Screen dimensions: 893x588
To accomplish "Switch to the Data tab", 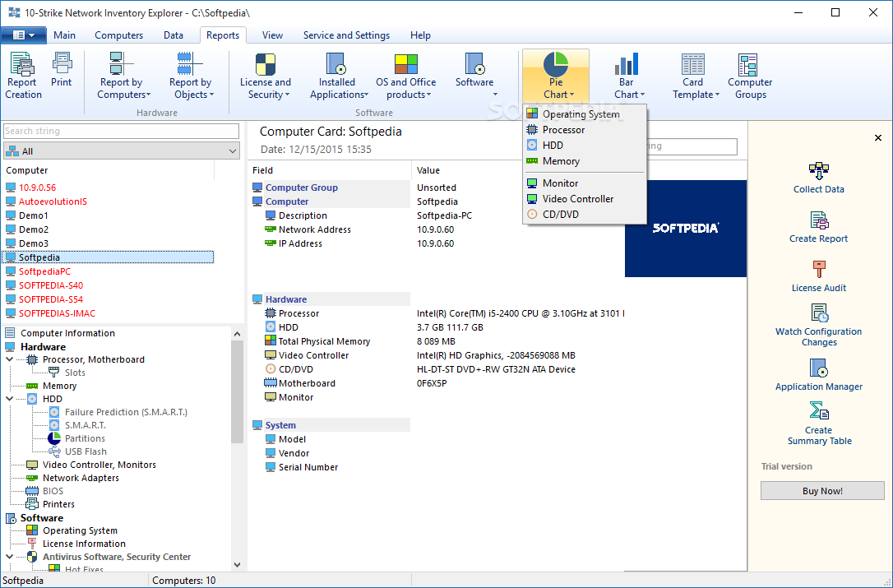I will click(174, 35).
